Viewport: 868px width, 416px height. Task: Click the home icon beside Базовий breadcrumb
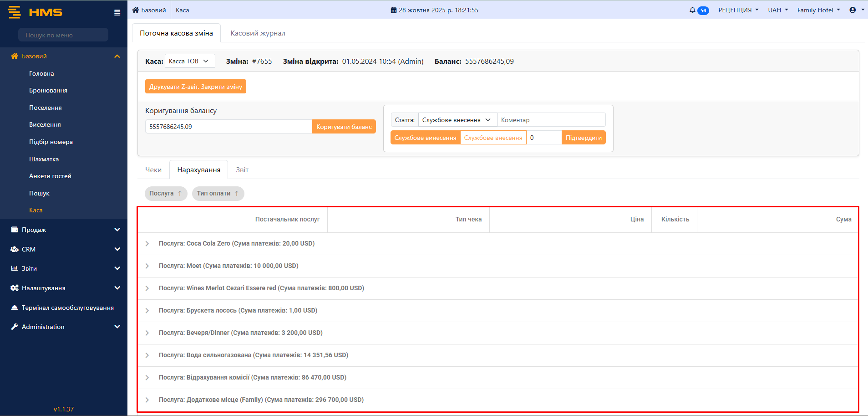tap(136, 10)
